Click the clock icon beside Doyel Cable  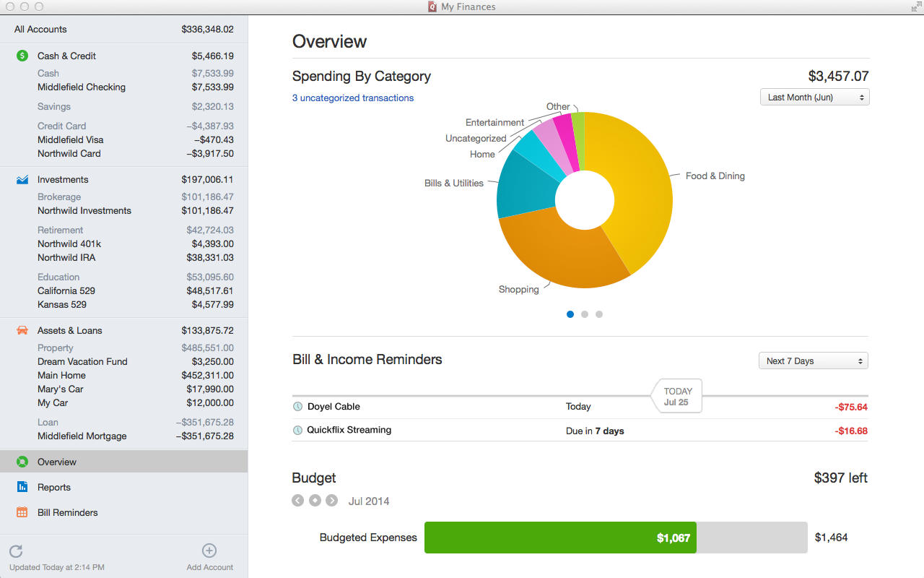297,407
